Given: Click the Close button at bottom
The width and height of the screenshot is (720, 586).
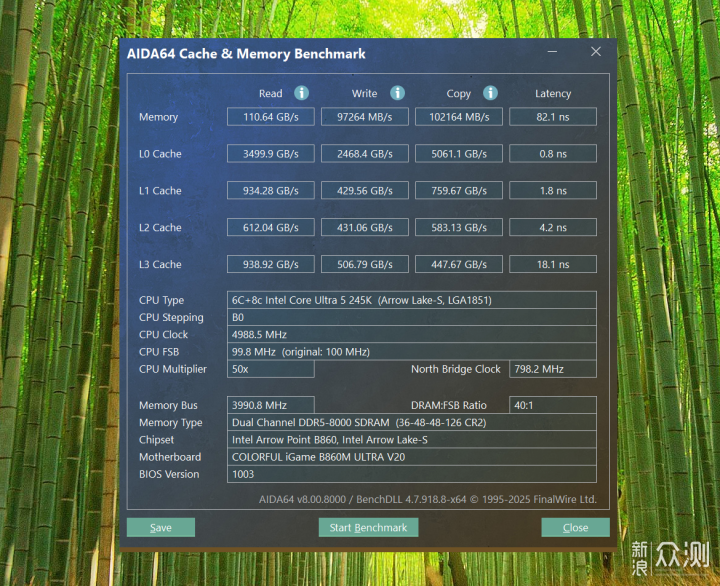Looking at the screenshot, I should (575, 528).
